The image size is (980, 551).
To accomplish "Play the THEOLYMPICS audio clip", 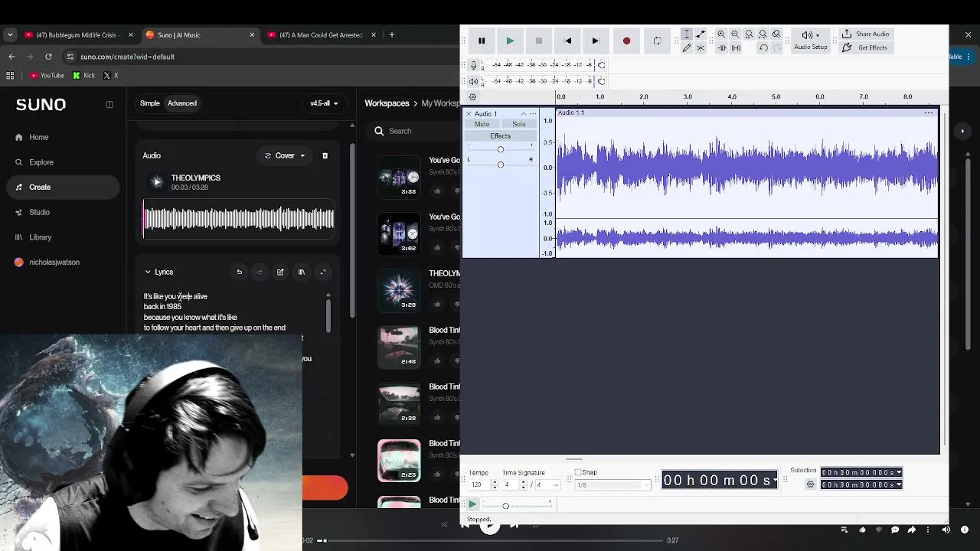I will (x=156, y=182).
